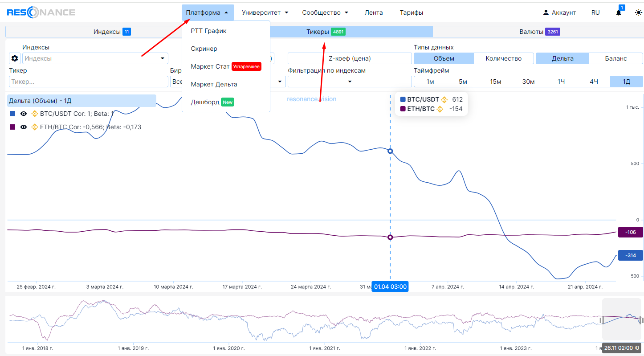Click the 14 апр. 2024 г. axis date
The image size is (644, 356).
[x=517, y=287]
